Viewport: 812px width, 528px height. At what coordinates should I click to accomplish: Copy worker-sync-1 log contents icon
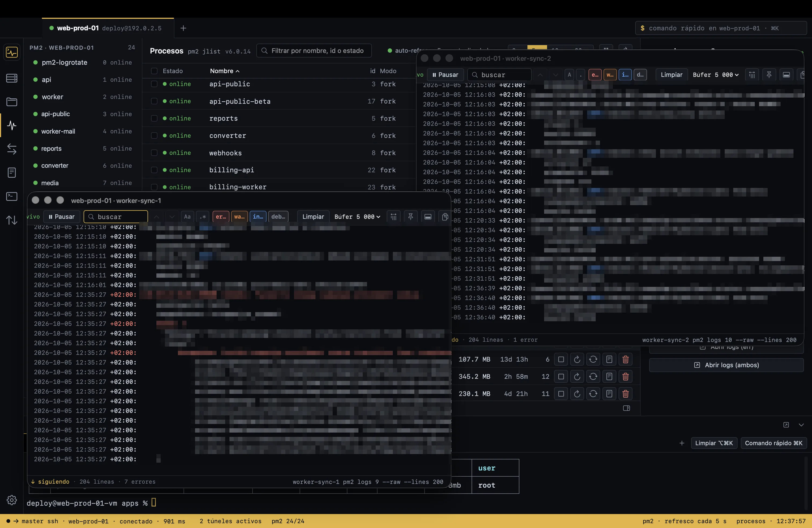pos(444,217)
